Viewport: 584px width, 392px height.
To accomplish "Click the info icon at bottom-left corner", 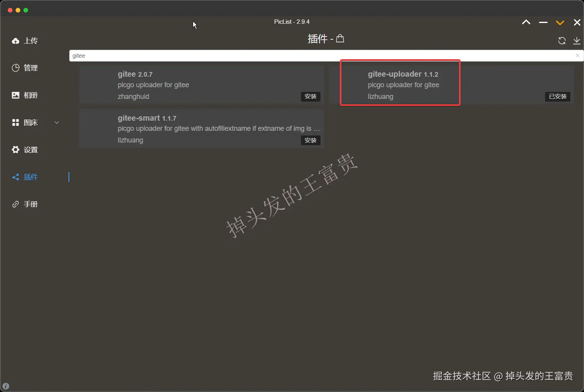I will pyautogui.click(x=5, y=386).
